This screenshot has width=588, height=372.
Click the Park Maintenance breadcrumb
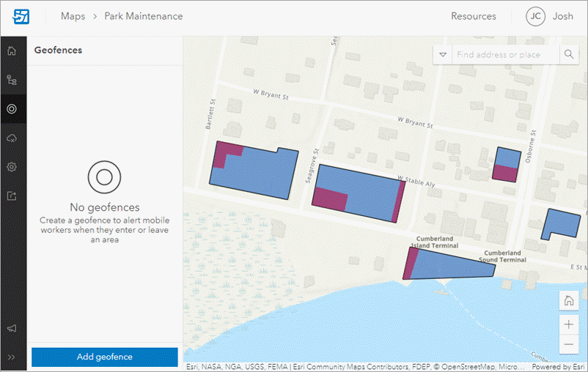pos(144,17)
